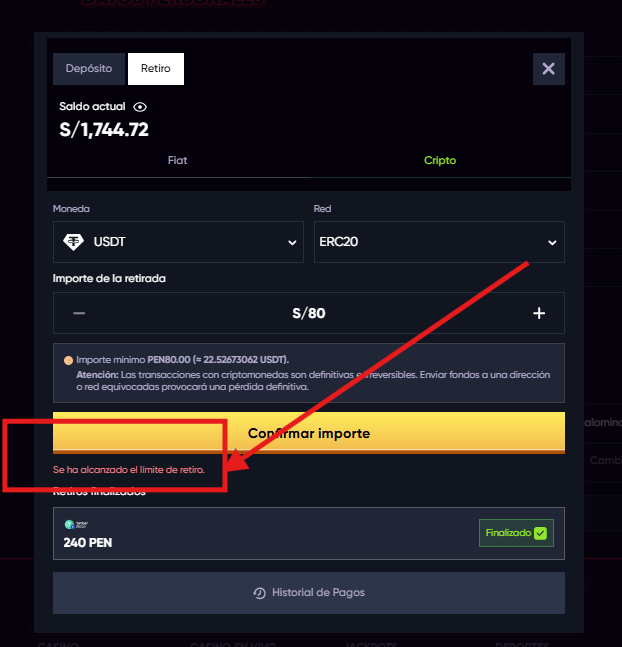Toggle balance visibility eye icon
622x647 pixels.
coord(140,107)
